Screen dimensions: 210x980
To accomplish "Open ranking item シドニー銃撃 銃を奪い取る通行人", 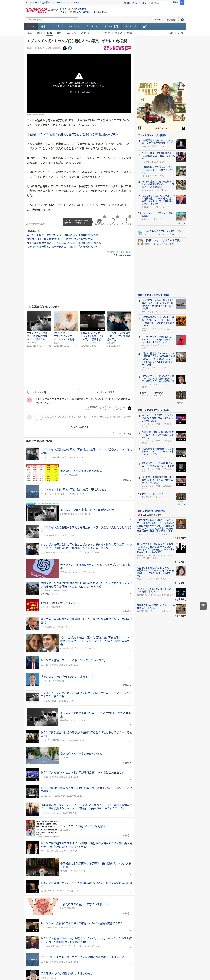I will click(x=158, y=156).
